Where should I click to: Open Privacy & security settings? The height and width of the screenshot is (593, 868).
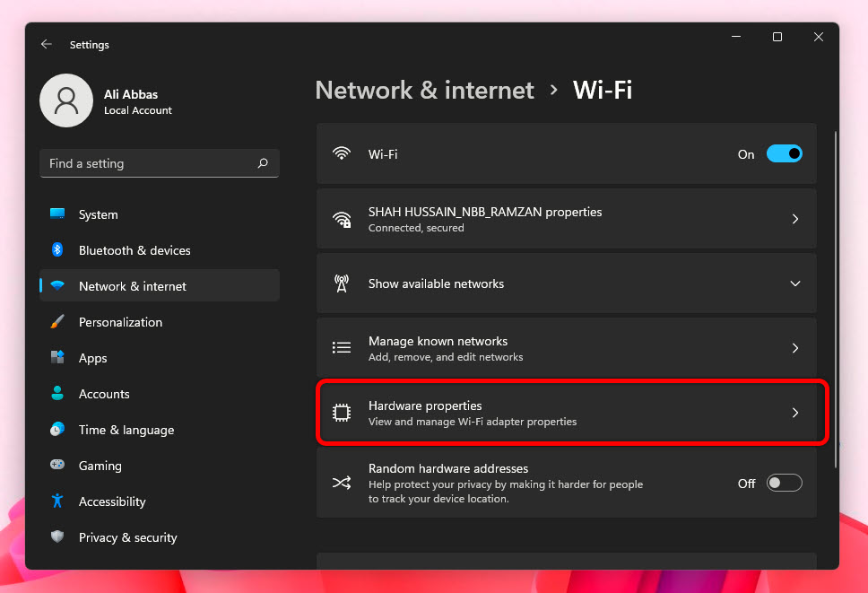coord(160,537)
